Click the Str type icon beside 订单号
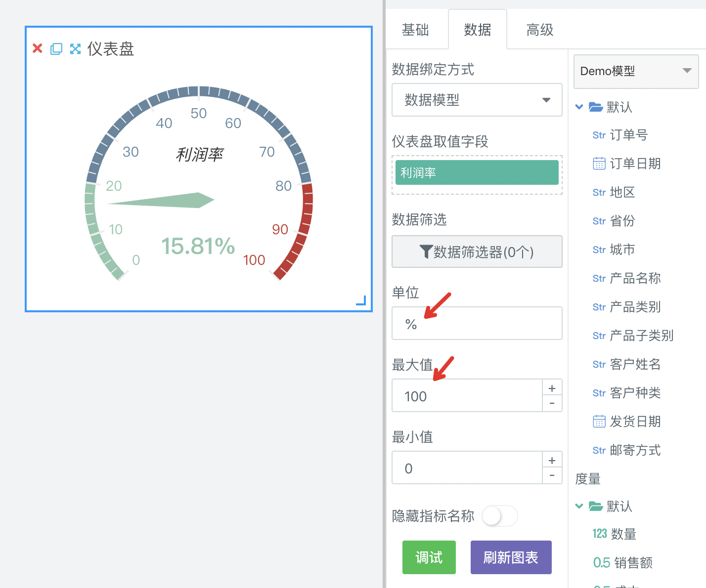706x588 pixels. (x=599, y=135)
